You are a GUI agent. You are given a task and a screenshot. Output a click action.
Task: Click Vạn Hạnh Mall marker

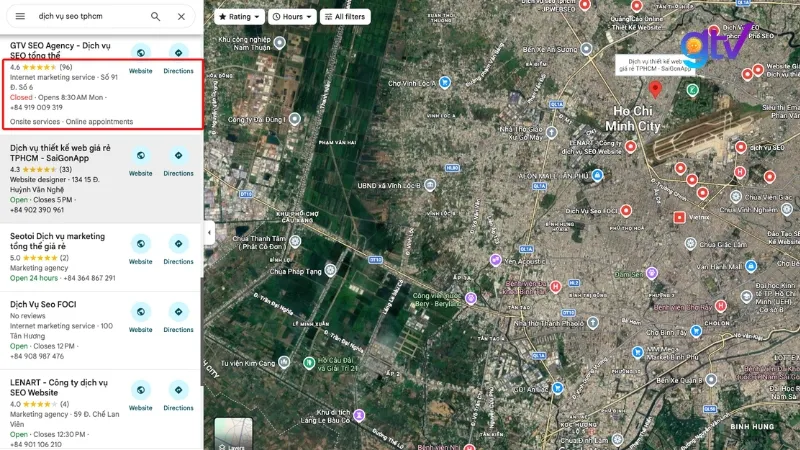pyautogui.click(x=751, y=266)
